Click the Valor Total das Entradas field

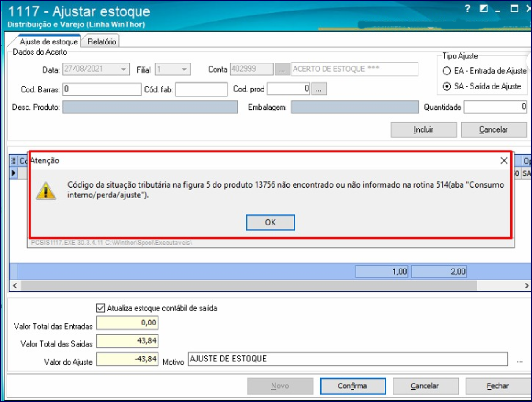tap(127, 323)
